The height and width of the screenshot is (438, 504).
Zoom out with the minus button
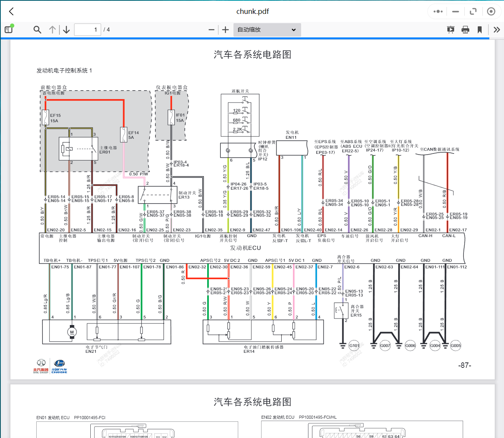click(x=211, y=30)
